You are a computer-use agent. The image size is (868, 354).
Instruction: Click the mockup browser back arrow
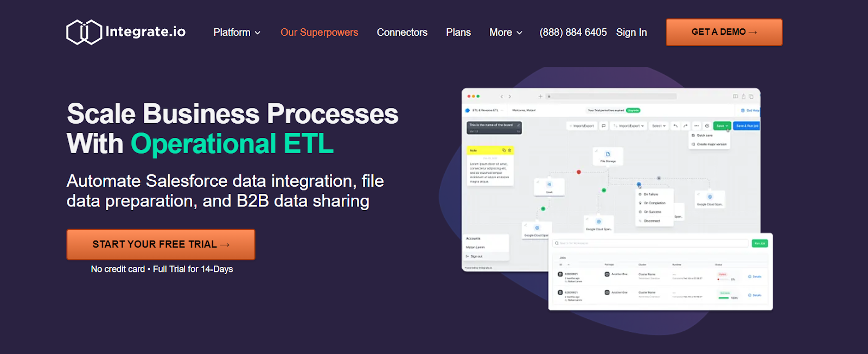tap(502, 96)
